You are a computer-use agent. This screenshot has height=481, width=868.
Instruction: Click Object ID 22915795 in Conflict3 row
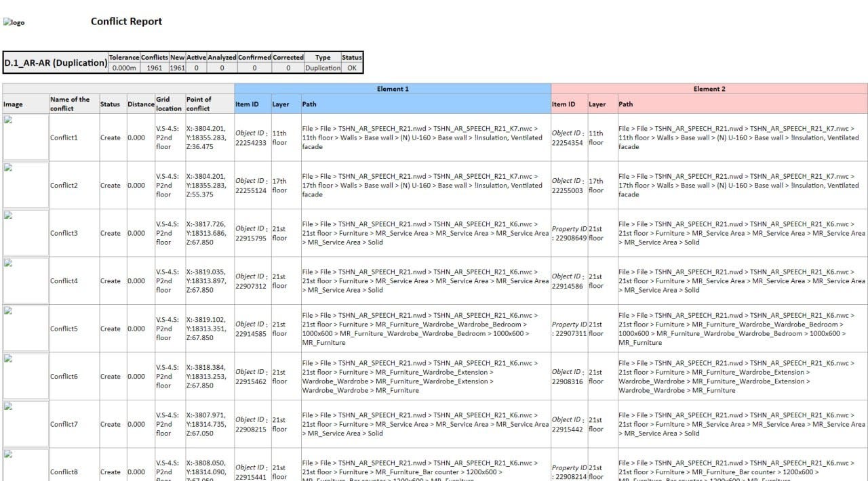pos(252,233)
